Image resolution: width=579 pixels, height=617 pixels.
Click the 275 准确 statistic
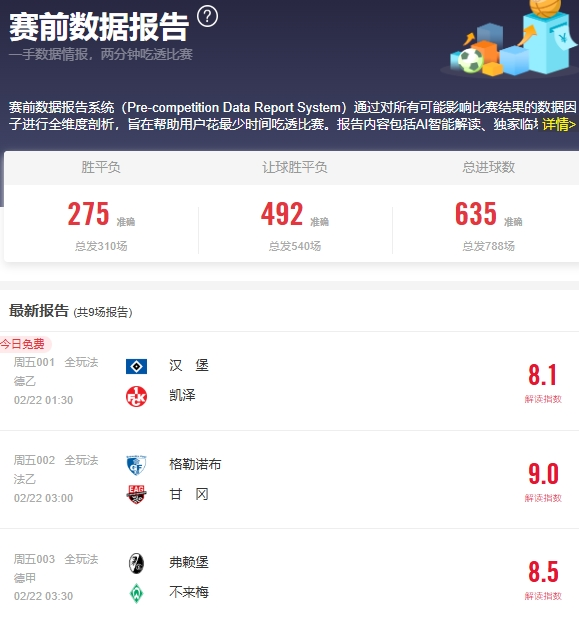tap(101, 214)
